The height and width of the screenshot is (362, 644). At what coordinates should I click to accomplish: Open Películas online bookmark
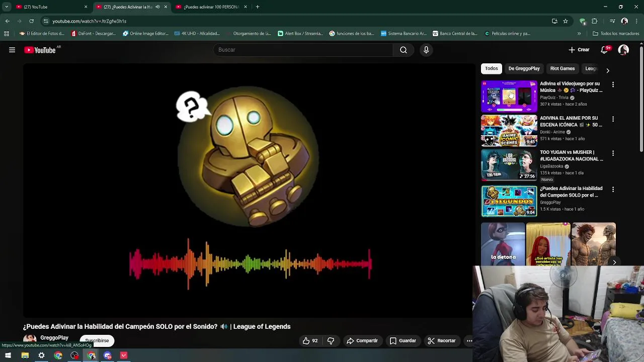(508, 34)
